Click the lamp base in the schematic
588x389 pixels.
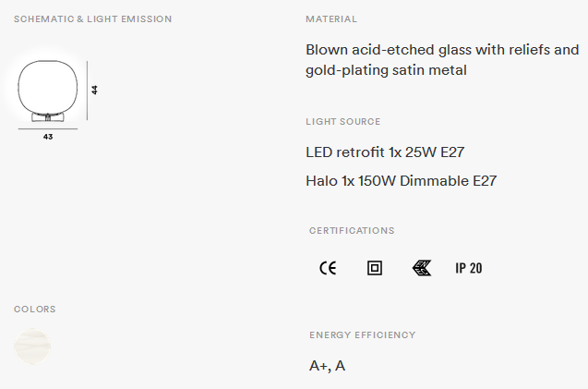click(x=48, y=117)
